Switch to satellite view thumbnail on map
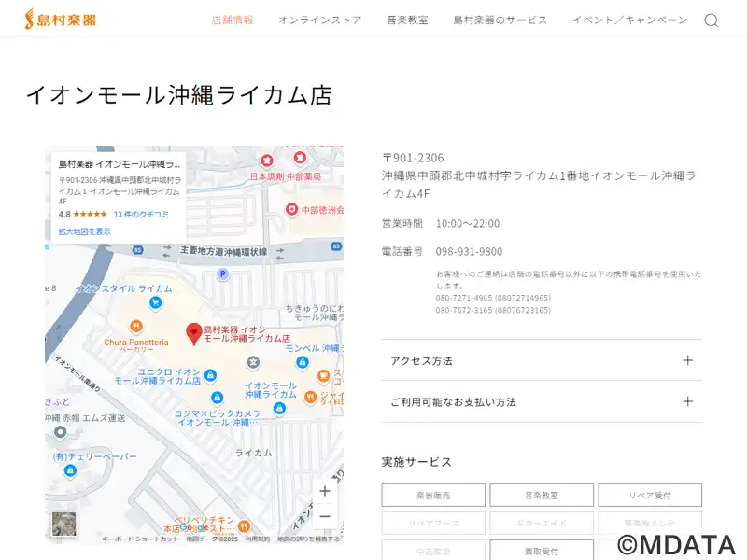 pyautogui.click(x=63, y=524)
